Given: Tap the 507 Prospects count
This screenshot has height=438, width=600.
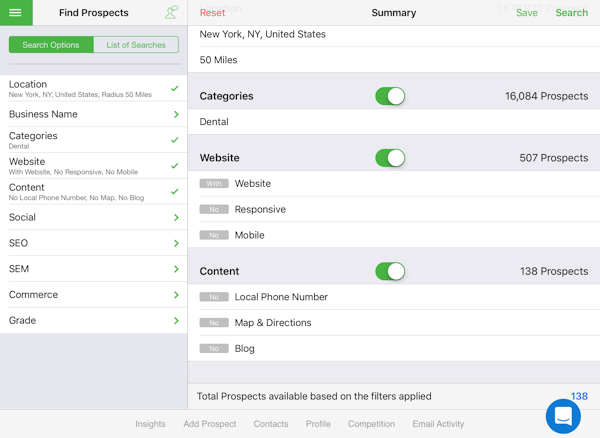Looking at the screenshot, I should (554, 158).
